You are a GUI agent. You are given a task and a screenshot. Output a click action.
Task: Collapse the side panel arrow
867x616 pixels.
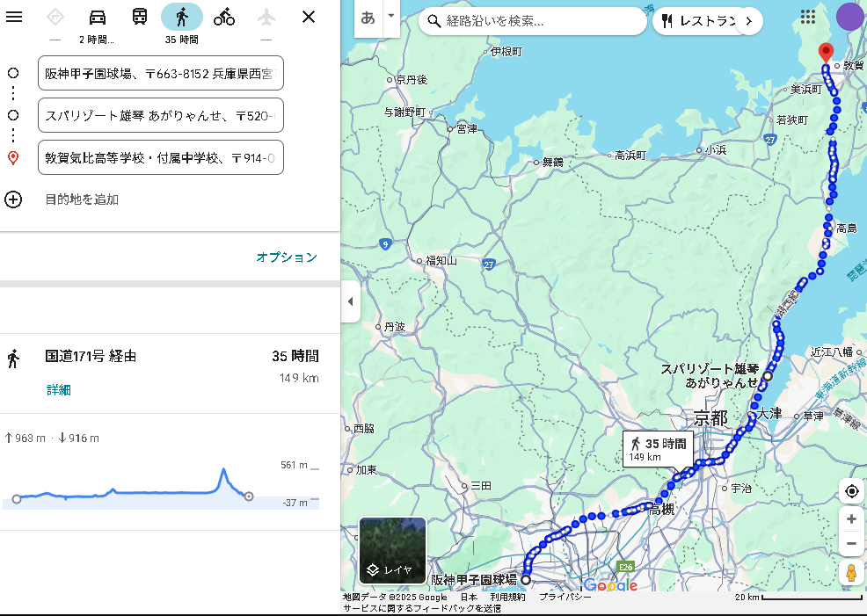click(x=350, y=301)
